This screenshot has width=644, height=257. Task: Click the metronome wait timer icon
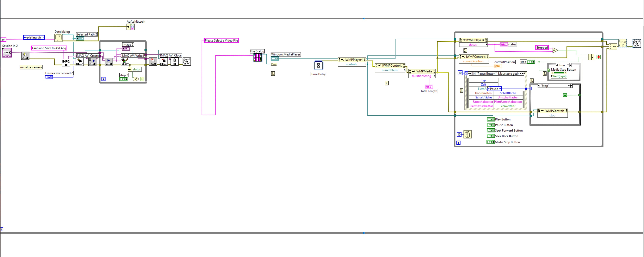tap(467, 134)
